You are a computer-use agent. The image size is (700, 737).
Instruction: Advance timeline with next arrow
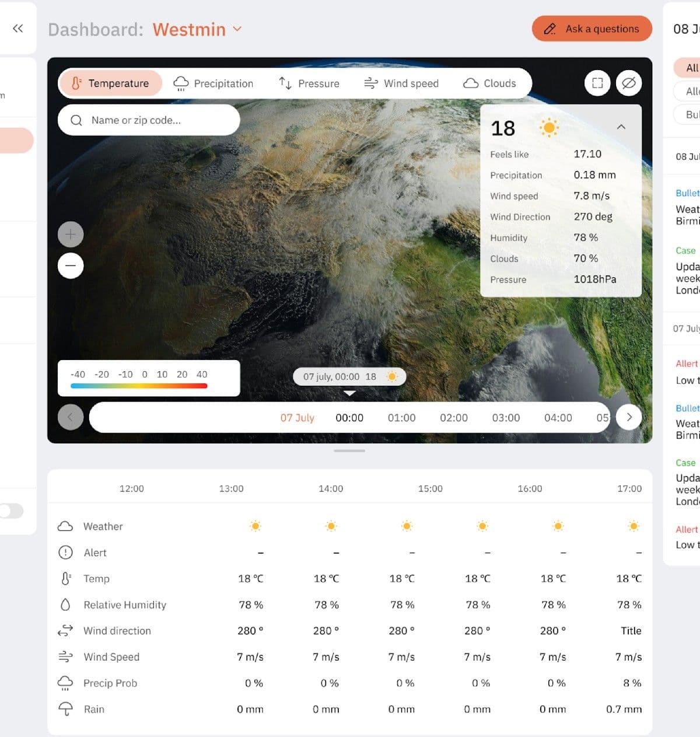[629, 417]
